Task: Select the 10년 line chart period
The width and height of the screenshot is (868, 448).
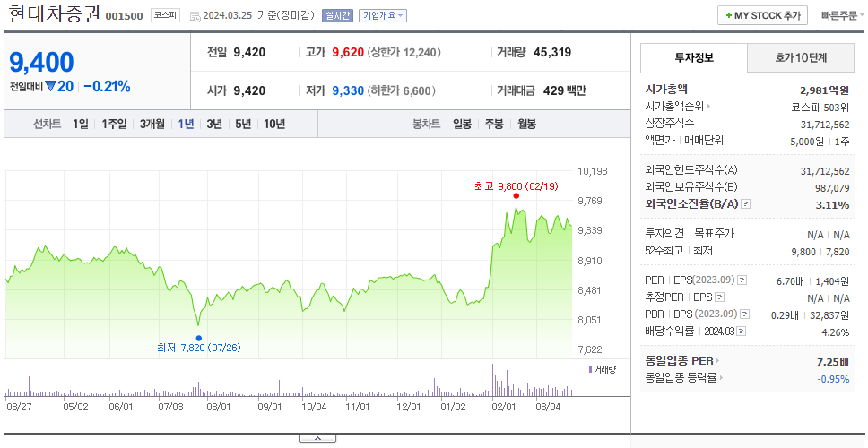Action: click(274, 124)
